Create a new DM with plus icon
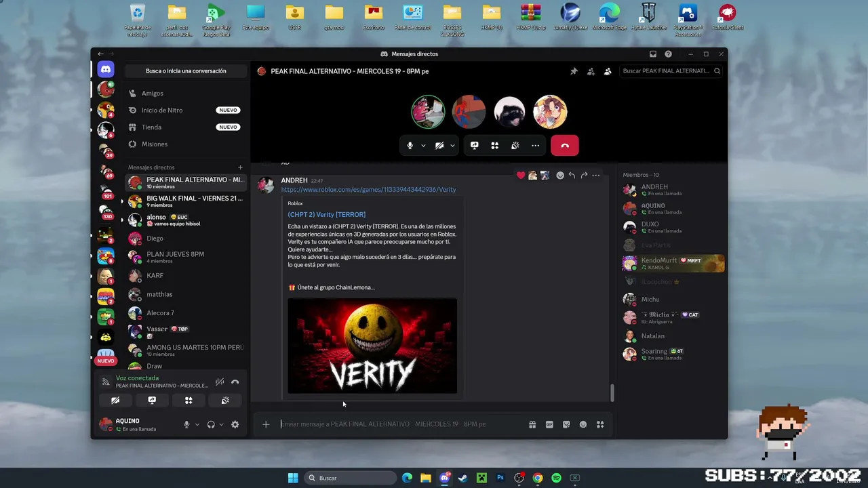Image resolution: width=868 pixels, height=488 pixels. tap(240, 167)
